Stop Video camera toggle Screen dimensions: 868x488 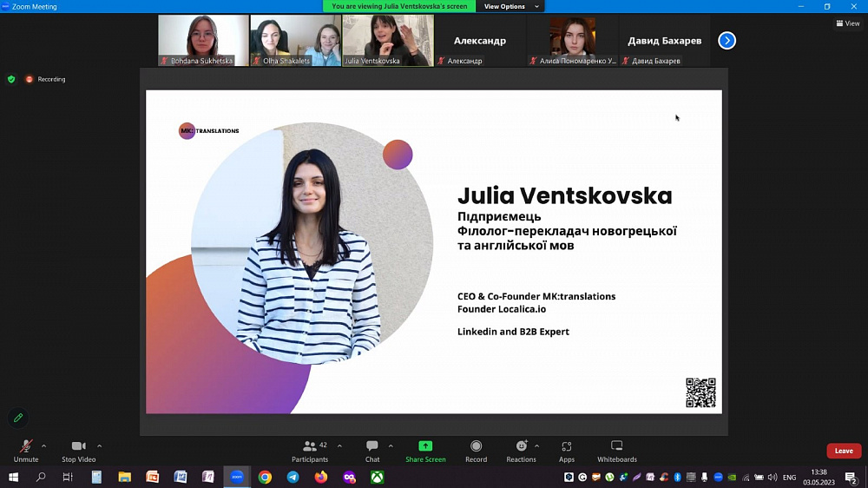(x=79, y=452)
